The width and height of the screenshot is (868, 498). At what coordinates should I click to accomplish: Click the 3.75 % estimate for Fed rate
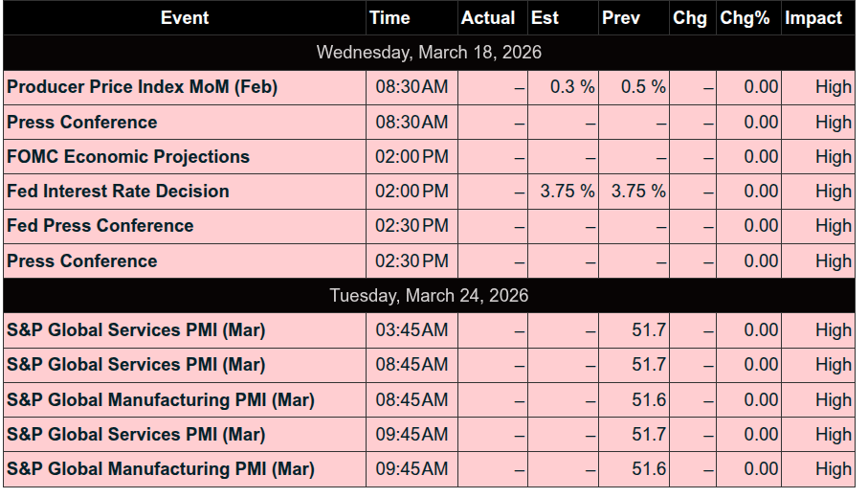point(567,192)
